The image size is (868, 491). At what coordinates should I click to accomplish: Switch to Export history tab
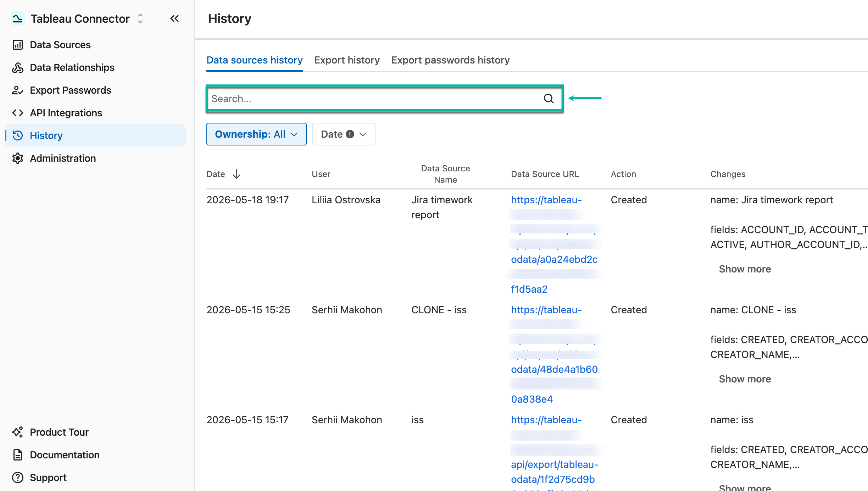point(347,60)
